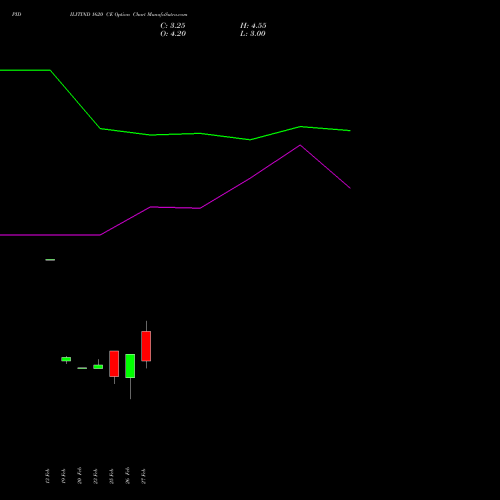Select the flat candlestick on 20 Feb
The width and height of the screenshot is (500, 500).
click(x=82, y=368)
